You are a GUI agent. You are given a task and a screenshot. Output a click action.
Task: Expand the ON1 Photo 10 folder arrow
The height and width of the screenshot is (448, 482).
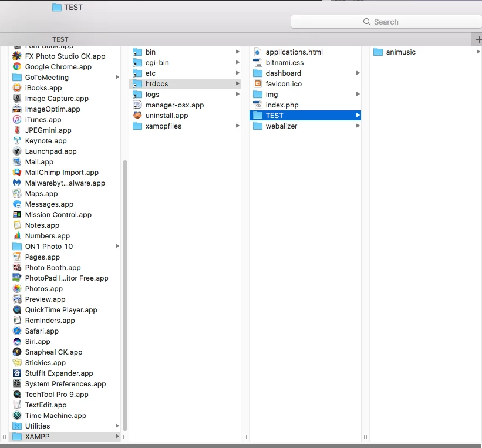[117, 246]
